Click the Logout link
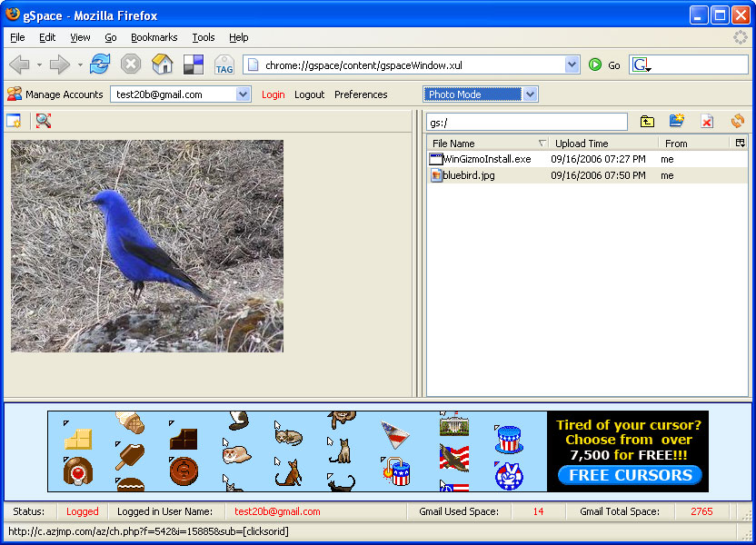Screen dimensions: 756x545 (x=309, y=94)
